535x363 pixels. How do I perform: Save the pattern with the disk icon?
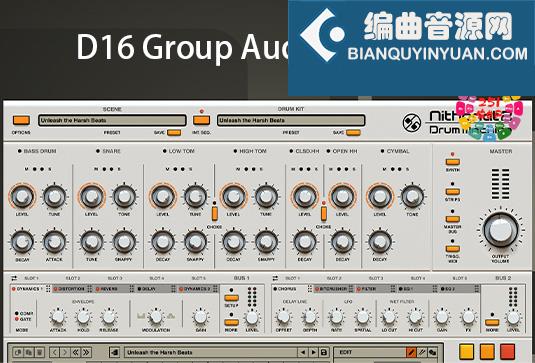click(x=324, y=352)
